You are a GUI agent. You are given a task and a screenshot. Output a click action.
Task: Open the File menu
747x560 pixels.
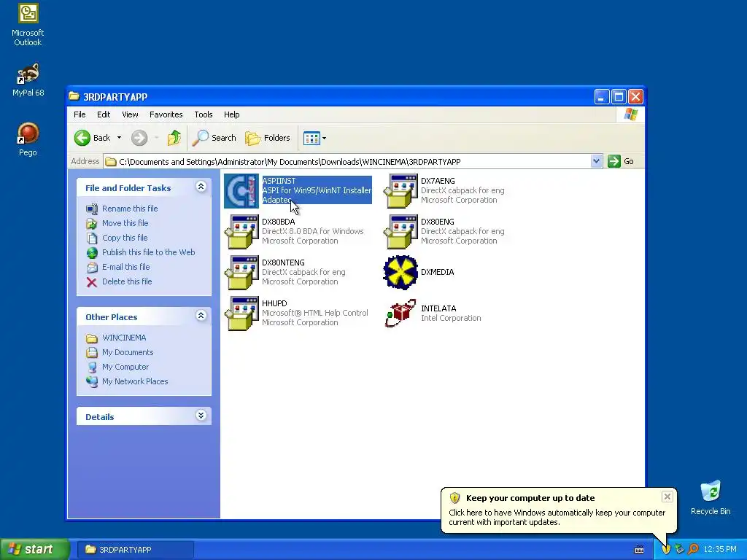click(x=80, y=114)
